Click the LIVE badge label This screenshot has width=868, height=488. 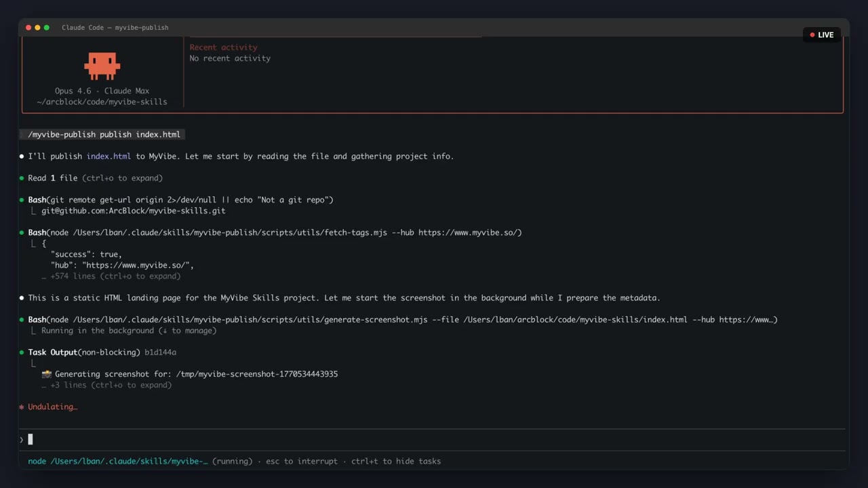pos(826,35)
